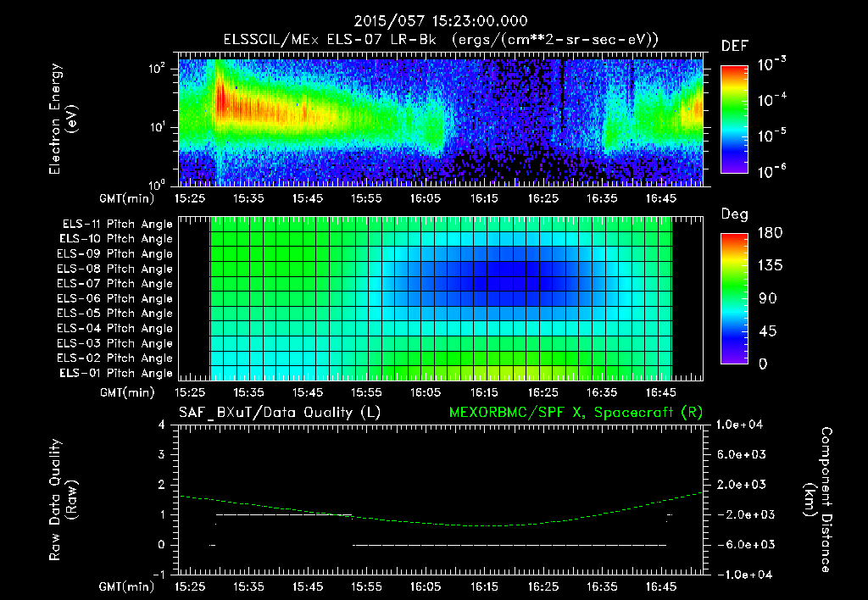Click the 6.0e+03 distance tick label
The width and height of the screenshot is (868, 600).
tap(742, 454)
